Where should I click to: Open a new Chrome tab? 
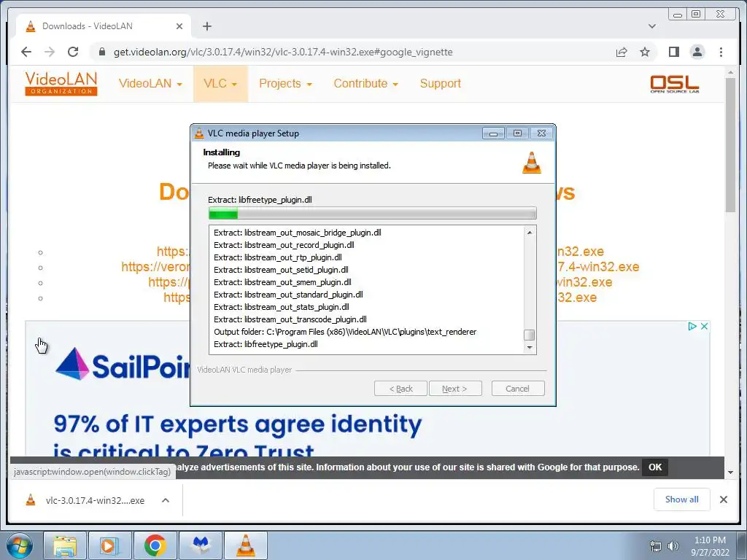point(206,26)
